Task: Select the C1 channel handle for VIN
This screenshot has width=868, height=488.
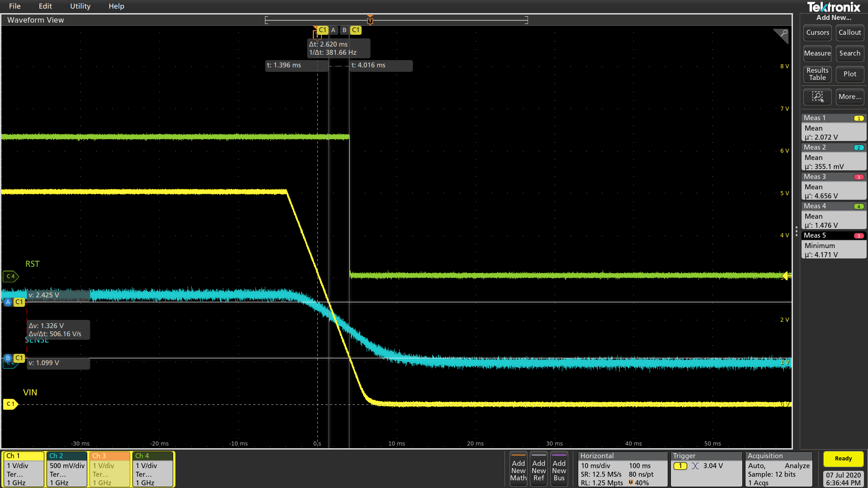Action: [10, 404]
